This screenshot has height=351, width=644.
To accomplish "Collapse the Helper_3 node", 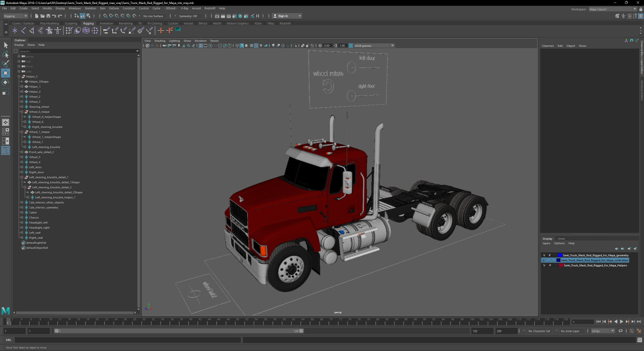I will point(19,77).
